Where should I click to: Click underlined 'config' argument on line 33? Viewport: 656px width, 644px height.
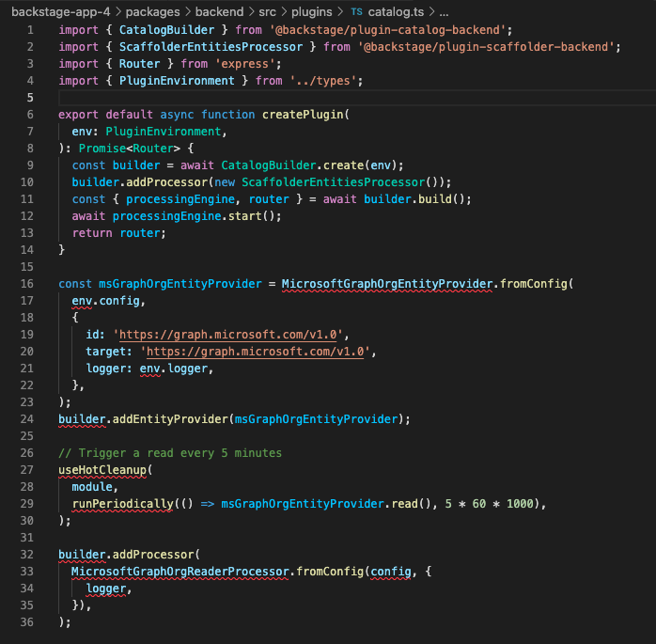391,572
